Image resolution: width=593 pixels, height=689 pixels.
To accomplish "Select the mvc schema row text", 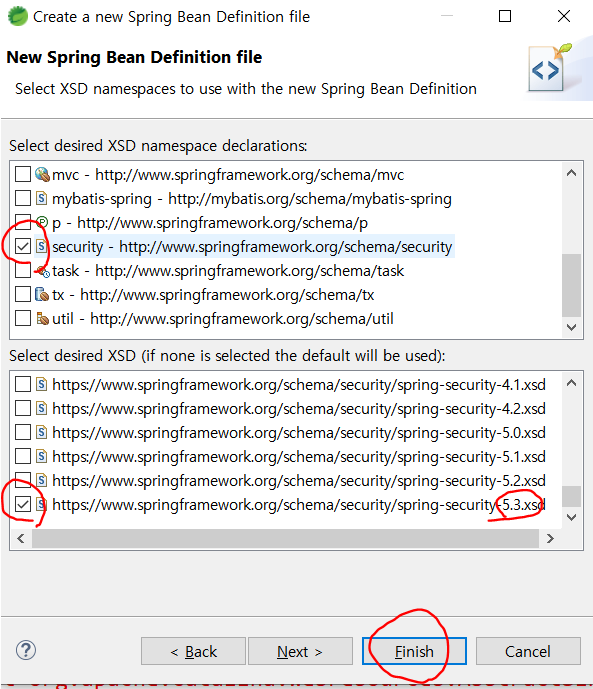I will (x=228, y=174).
